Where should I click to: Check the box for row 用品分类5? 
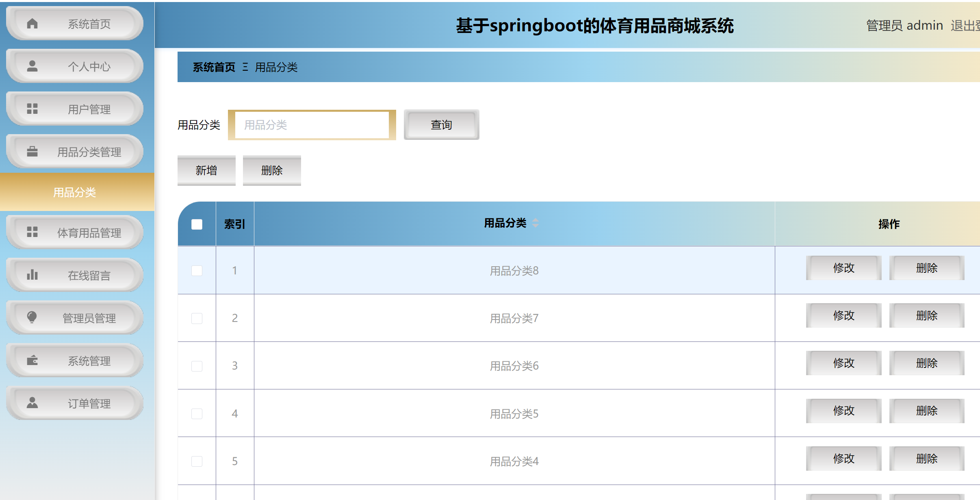(197, 413)
